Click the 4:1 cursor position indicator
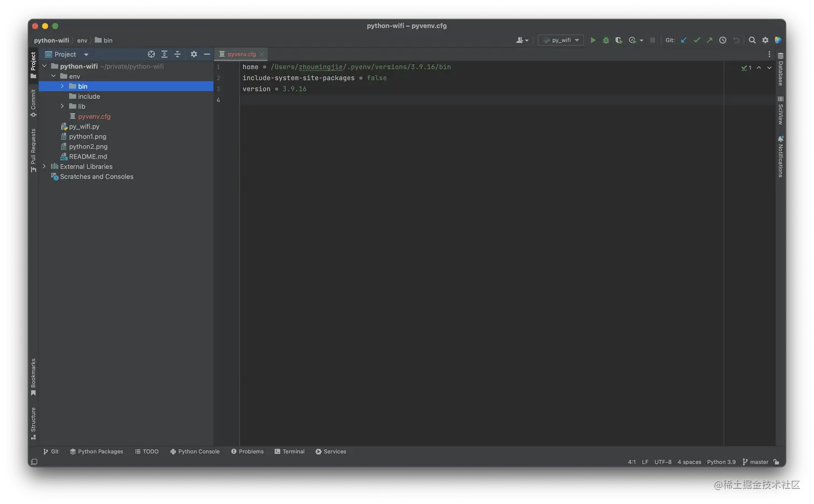 click(x=631, y=462)
